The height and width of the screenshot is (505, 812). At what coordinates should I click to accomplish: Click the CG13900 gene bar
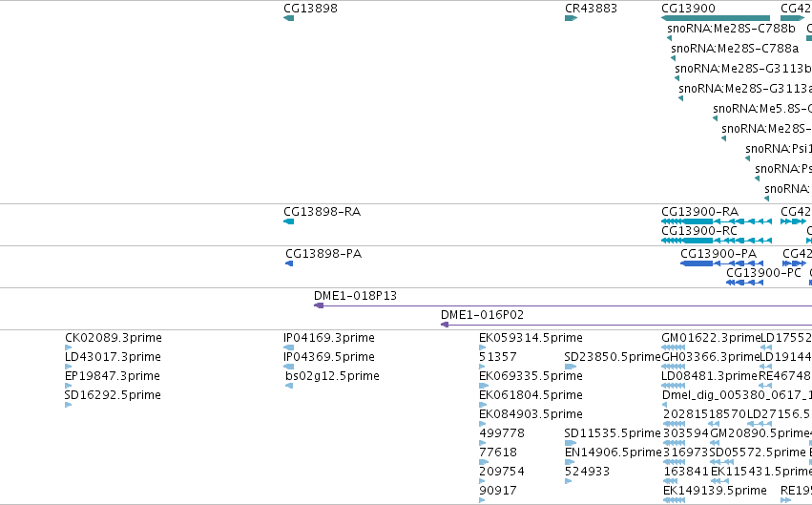(x=716, y=18)
